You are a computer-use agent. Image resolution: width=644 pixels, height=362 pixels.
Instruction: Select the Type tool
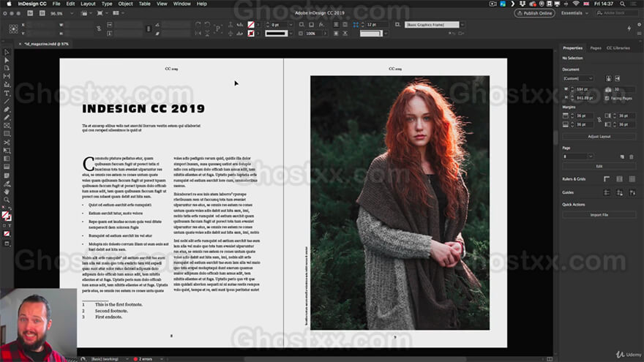[x=7, y=93]
